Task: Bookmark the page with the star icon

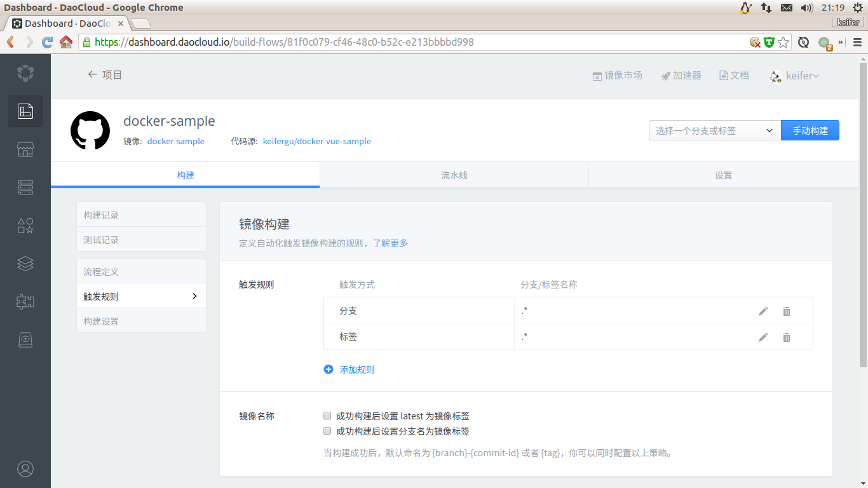Action: pos(783,43)
